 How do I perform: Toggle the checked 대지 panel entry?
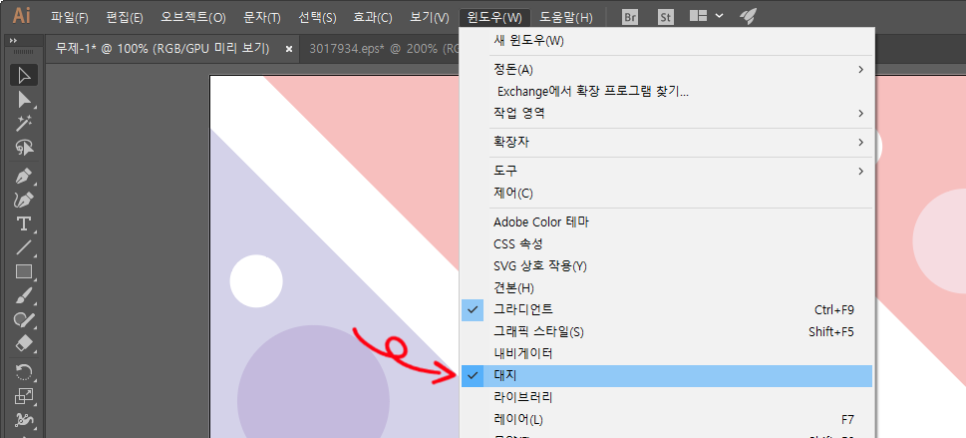[x=505, y=376]
